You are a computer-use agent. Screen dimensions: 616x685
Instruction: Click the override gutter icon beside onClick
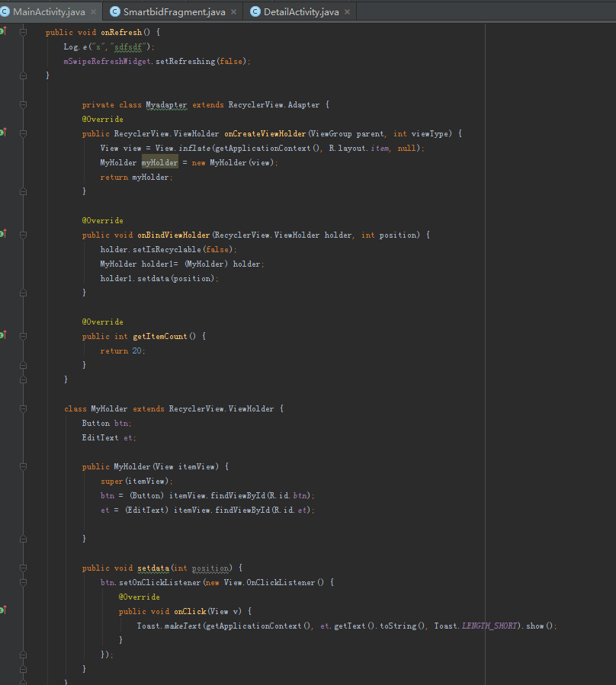pos(4,610)
